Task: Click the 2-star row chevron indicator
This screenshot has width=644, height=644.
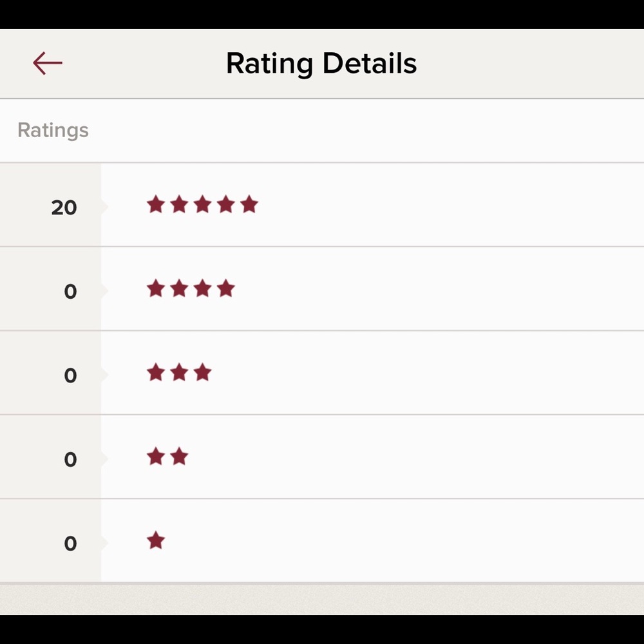Action: pos(104,457)
